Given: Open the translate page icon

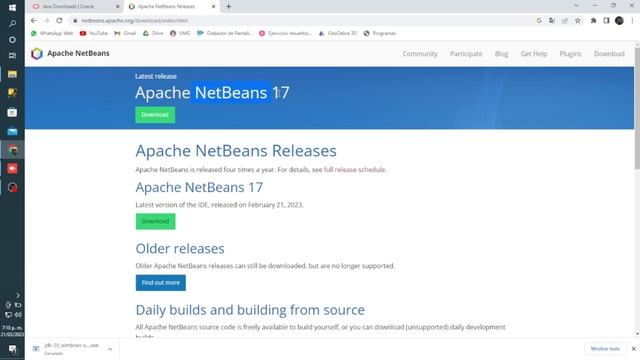Looking at the screenshot, I should point(552,20).
